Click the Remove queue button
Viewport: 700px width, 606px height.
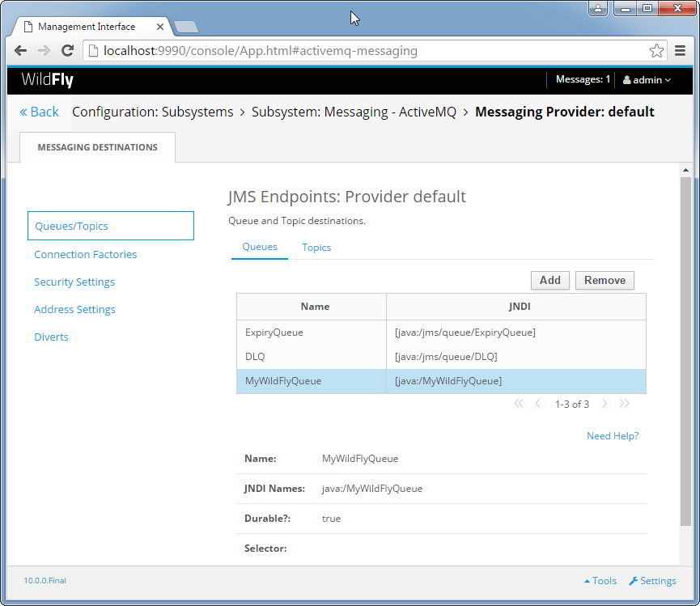[605, 280]
